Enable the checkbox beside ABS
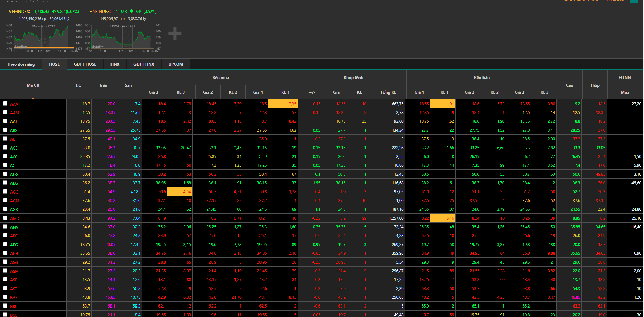Screen dimensions: 644x317 5,130
